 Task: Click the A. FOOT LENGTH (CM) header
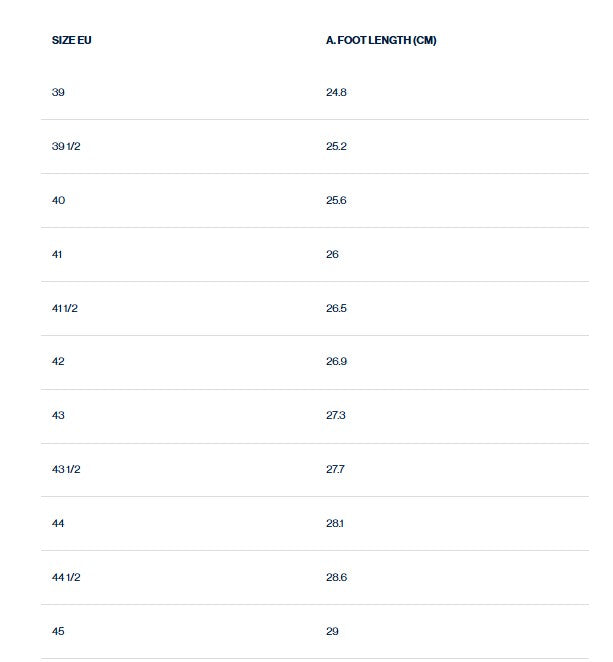click(x=381, y=40)
